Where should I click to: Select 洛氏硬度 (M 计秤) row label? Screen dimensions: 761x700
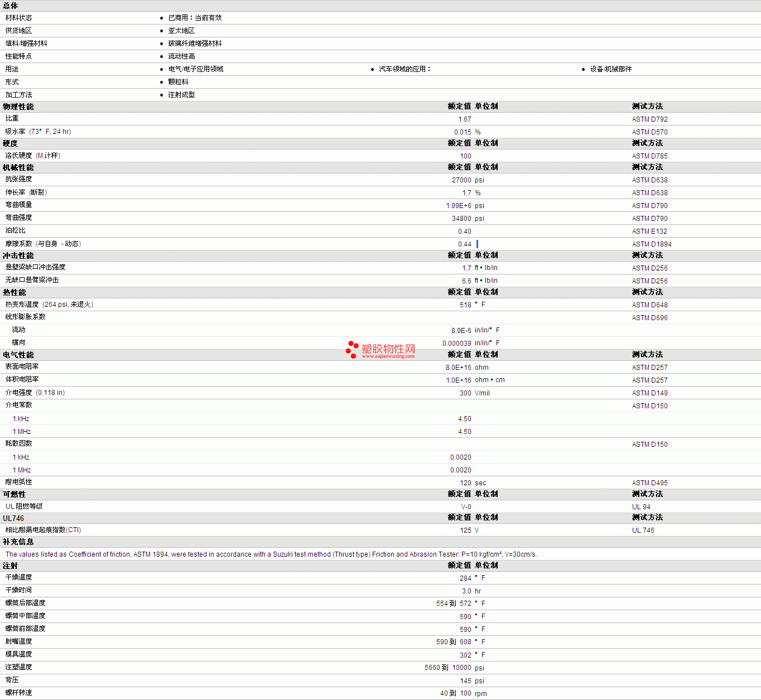(33, 156)
